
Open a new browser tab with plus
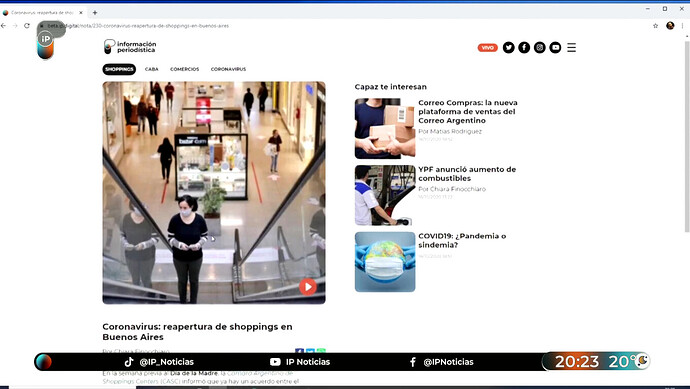(x=95, y=13)
